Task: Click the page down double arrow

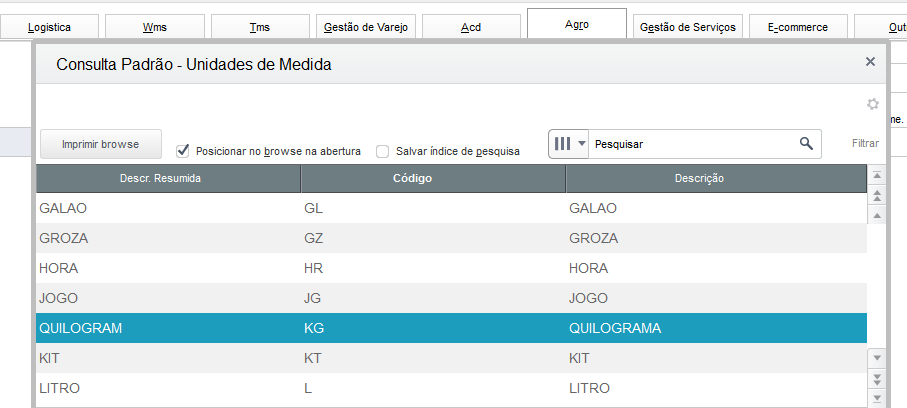Action: 877,378
